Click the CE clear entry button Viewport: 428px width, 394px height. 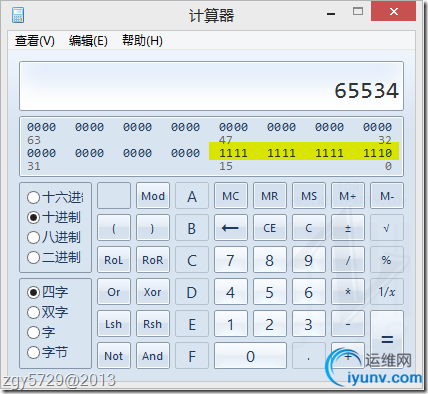[270, 228]
